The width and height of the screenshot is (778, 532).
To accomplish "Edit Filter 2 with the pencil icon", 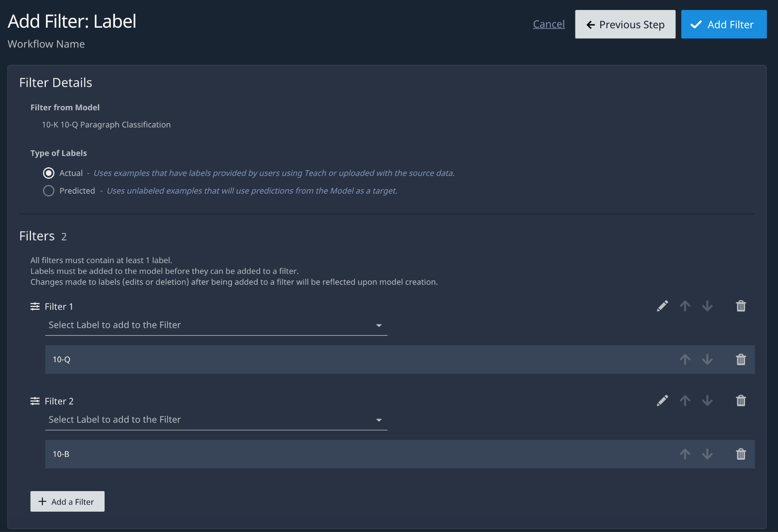I will click(x=662, y=401).
